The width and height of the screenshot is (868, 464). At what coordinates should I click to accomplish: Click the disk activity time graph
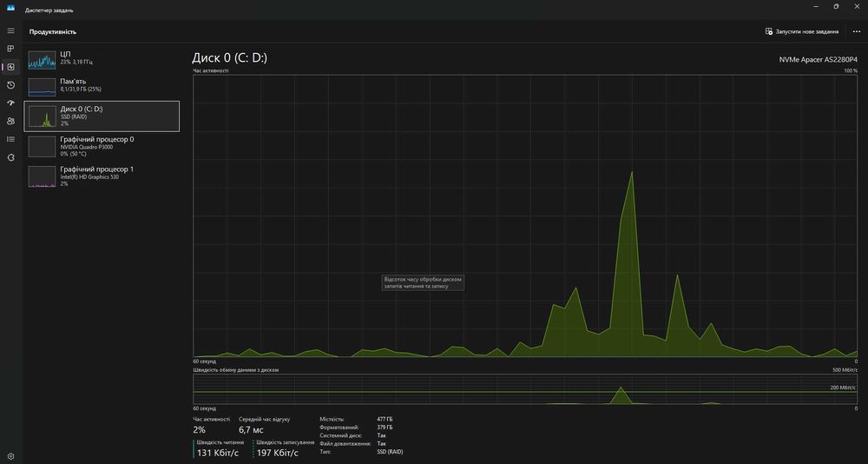[x=525, y=215]
